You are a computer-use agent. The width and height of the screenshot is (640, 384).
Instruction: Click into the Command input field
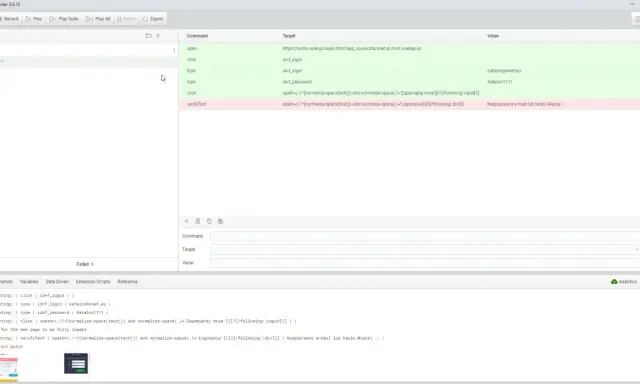click(x=425, y=236)
